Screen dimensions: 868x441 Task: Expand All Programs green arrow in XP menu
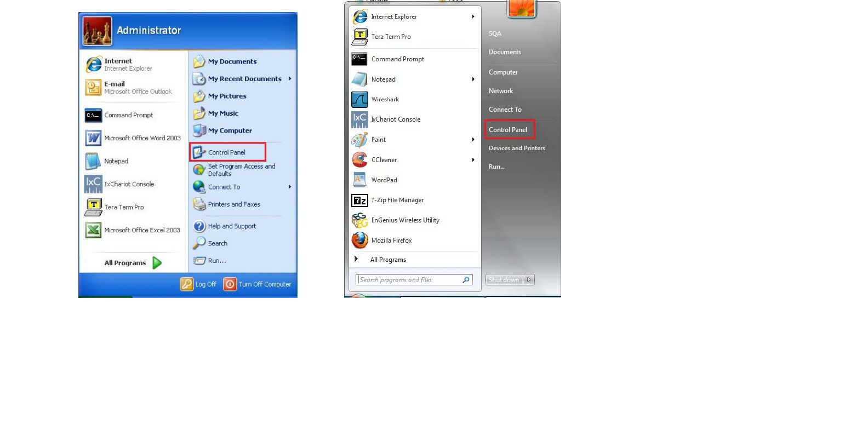click(x=157, y=263)
